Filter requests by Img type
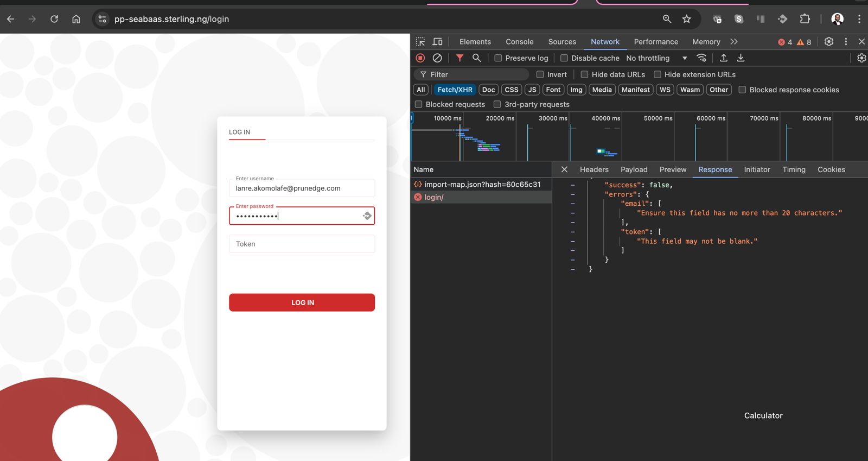 tap(576, 90)
